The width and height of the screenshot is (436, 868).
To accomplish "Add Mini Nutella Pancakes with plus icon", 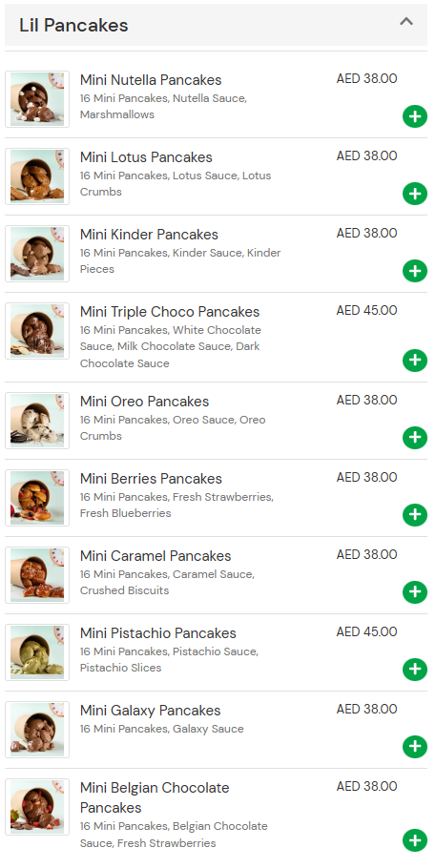I will (x=414, y=116).
